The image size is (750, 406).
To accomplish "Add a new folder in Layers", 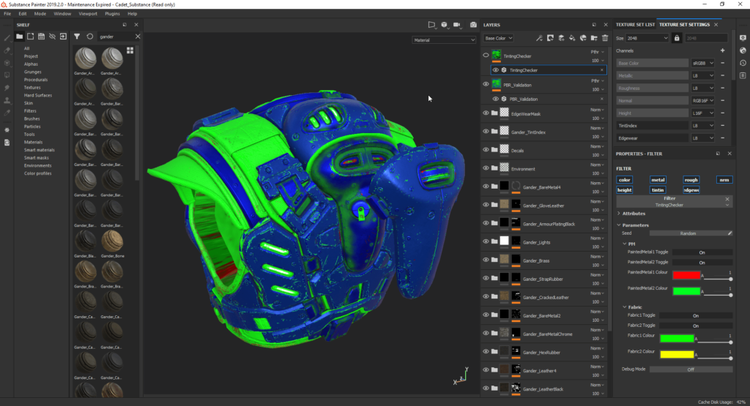I will [592, 38].
